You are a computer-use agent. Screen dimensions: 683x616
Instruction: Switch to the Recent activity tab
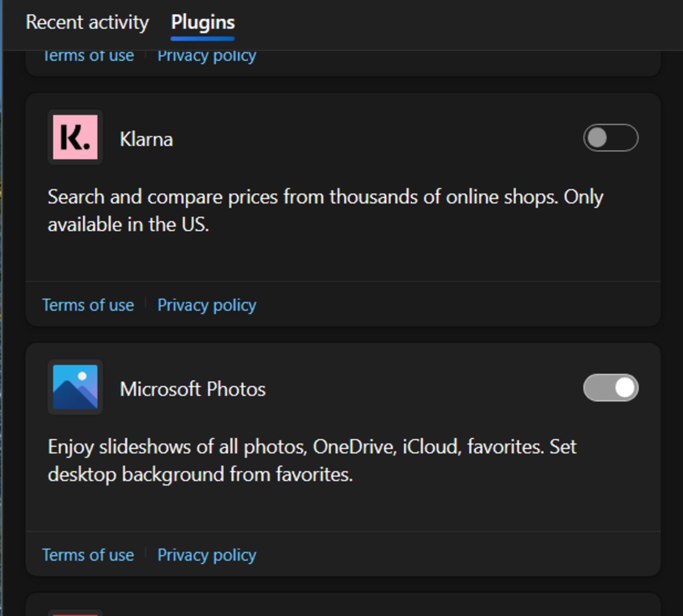[87, 22]
